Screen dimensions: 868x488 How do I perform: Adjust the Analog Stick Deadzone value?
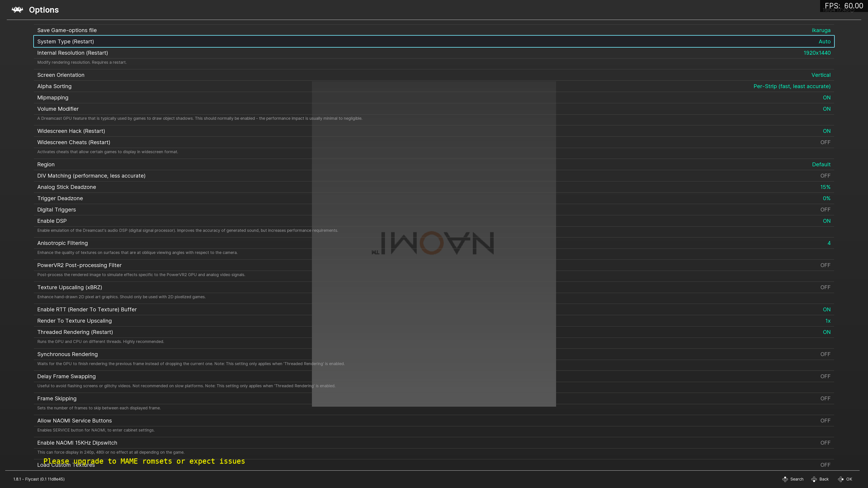pos(434,187)
